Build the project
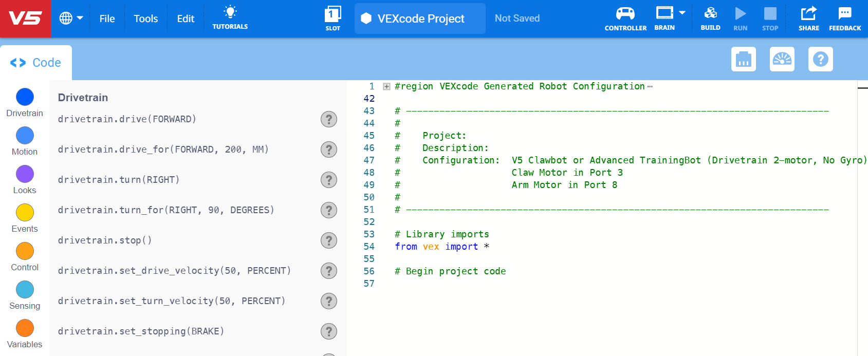Image resolution: width=868 pixels, height=356 pixels. click(x=710, y=18)
